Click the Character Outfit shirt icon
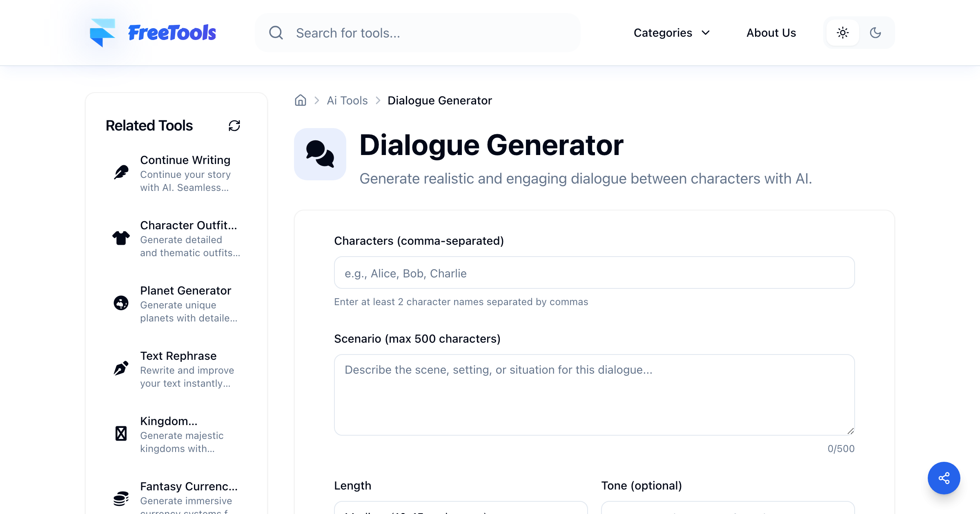The width and height of the screenshot is (980, 514). tap(121, 238)
